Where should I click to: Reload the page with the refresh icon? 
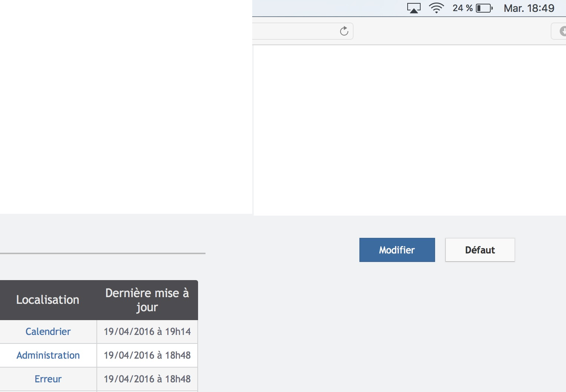(344, 31)
